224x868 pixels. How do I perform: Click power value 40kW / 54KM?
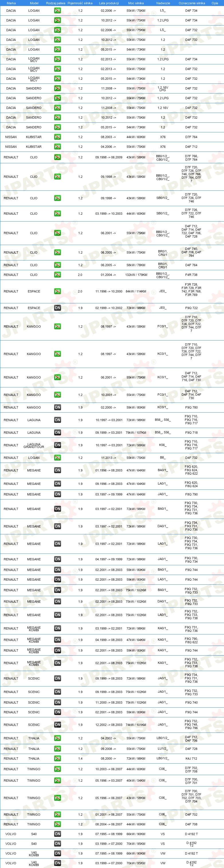pyautogui.click(x=136, y=781)
